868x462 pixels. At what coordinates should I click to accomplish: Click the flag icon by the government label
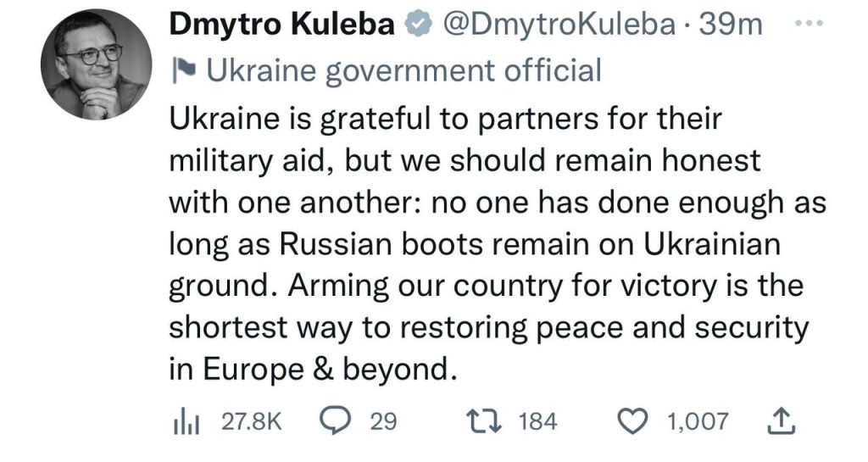point(184,71)
